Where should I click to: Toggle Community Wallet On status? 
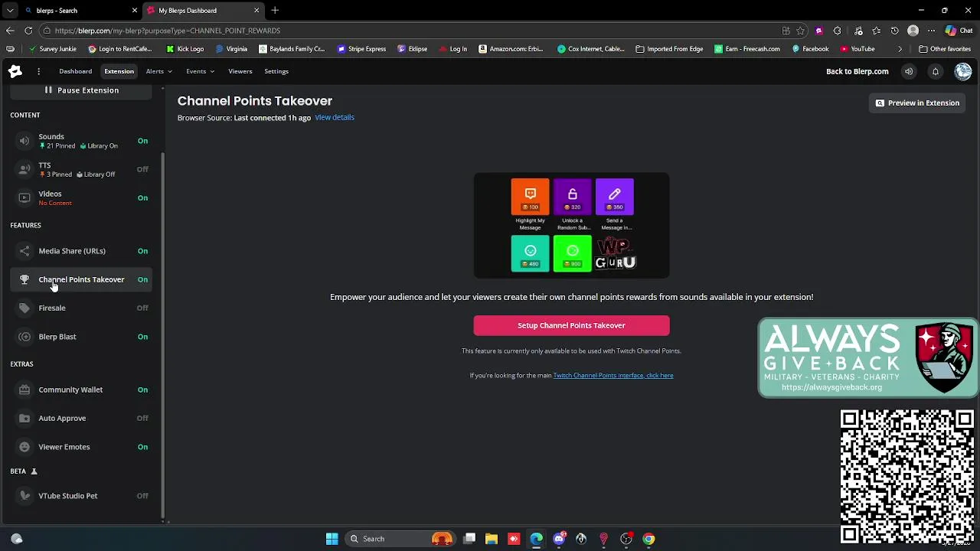coord(142,390)
